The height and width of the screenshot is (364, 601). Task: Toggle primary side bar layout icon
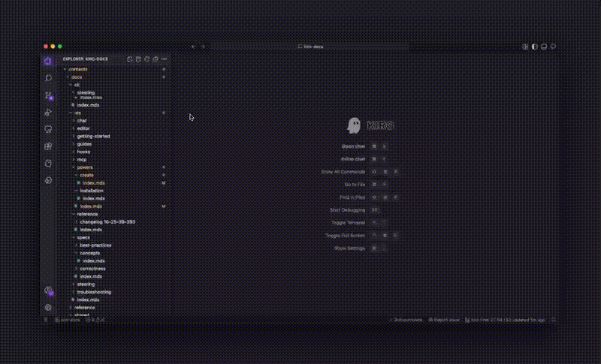pyautogui.click(x=535, y=47)
